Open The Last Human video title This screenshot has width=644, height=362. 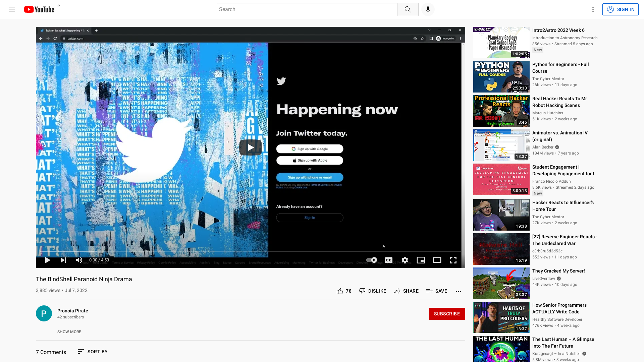click(x=563, y=343)
